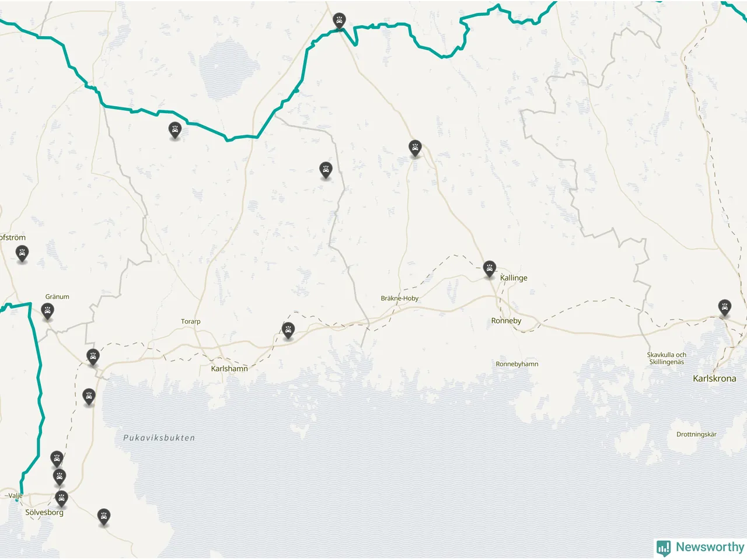The width and height of the screenshot is (747, 560).
Task: Select the car marker on the teal border line
Action: click(174, 130)
